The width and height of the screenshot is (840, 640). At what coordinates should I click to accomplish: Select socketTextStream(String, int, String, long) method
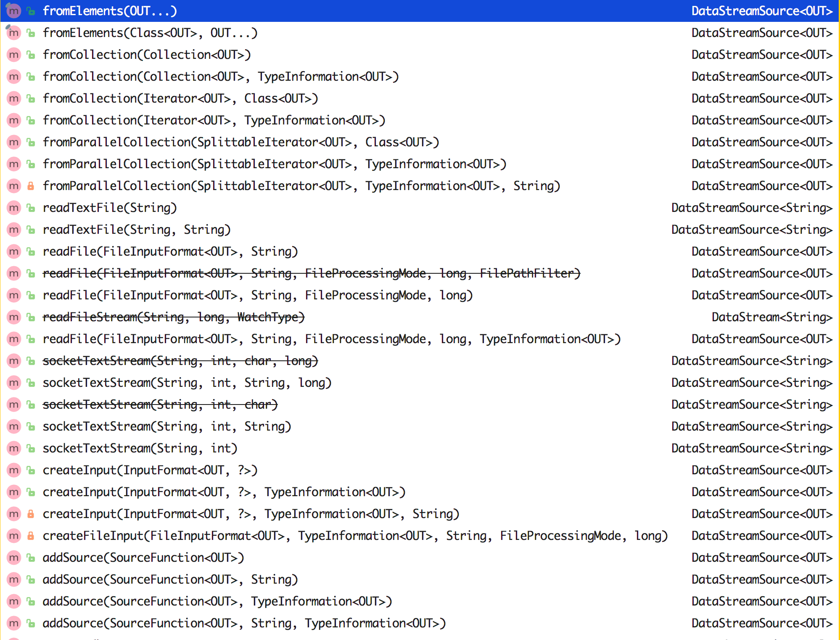click(187, 383)
